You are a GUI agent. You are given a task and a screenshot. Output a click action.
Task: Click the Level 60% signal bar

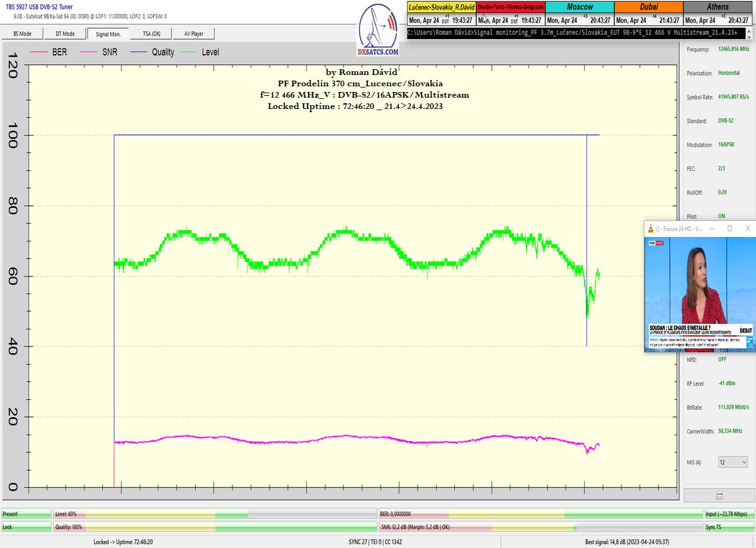214,514
